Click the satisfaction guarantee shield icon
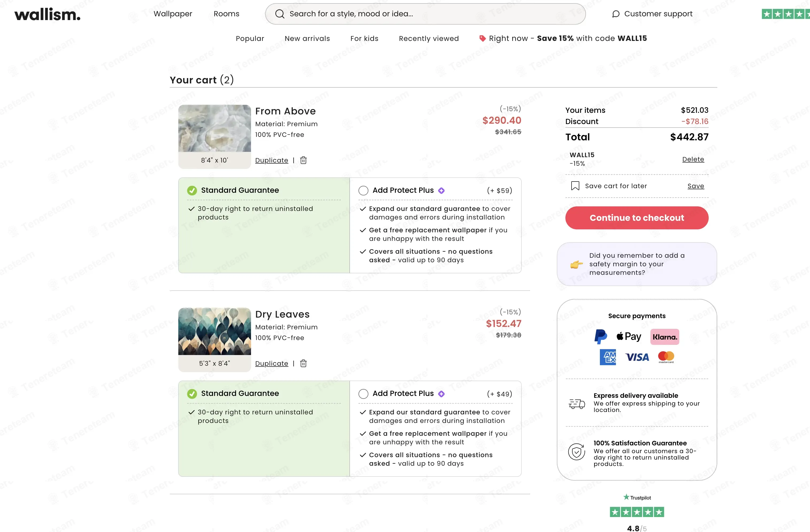The image size is (810, 532). point(577,452)
